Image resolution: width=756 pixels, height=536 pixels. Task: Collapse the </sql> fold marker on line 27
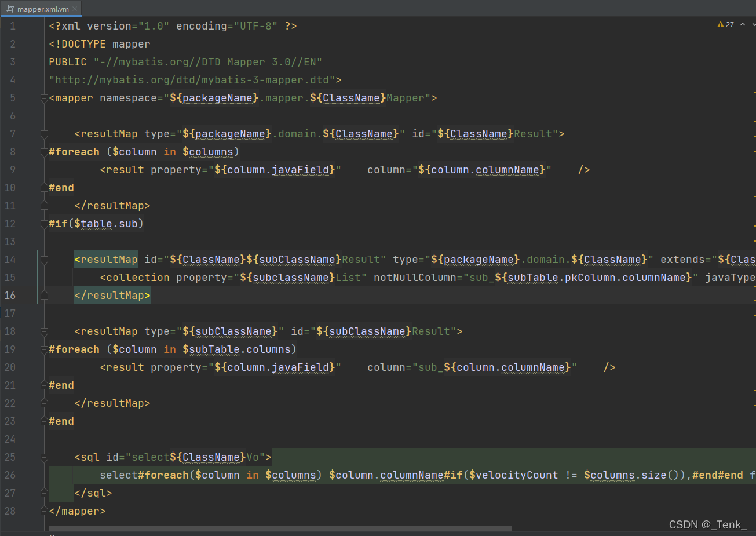coord(44,493)
